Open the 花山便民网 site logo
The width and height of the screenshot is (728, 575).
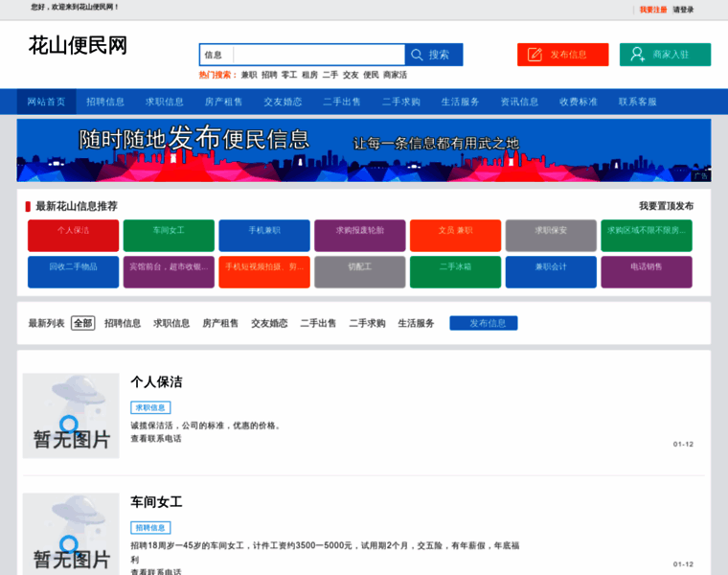[78, 45]
